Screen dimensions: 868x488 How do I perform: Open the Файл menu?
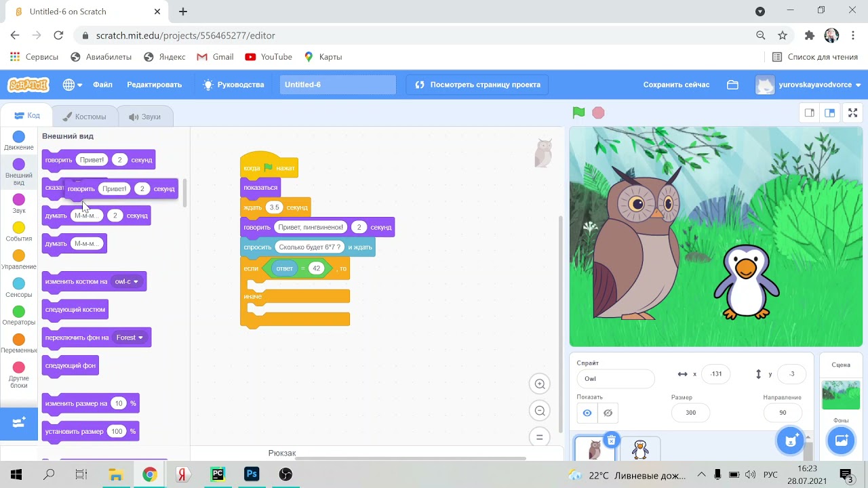pyautogui.click(x=102, y=85)
